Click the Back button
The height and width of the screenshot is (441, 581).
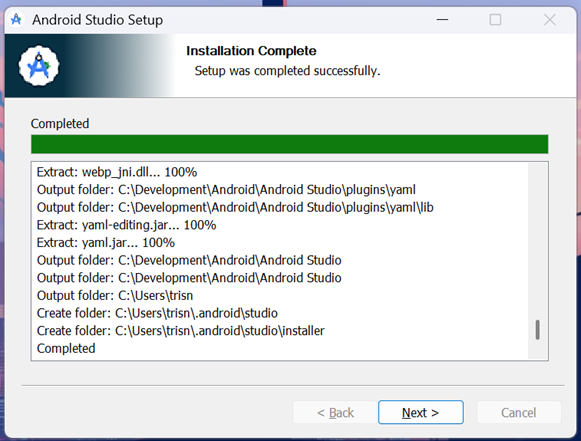point(335,412)
